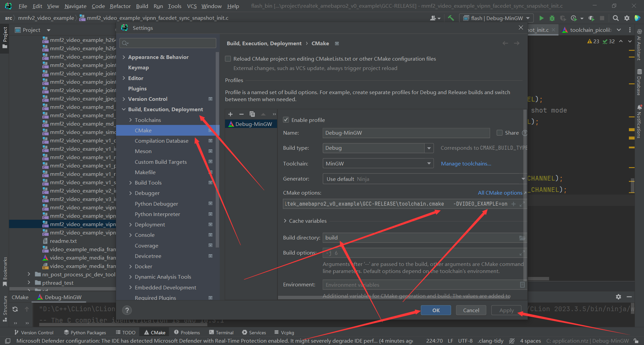Open the Refactor menu
644x345 pixels.
120,6
